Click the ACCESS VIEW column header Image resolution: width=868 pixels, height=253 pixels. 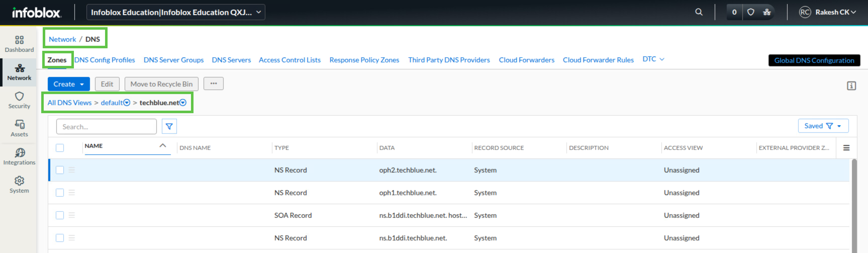pyautogui.click(x=683, y=148)
